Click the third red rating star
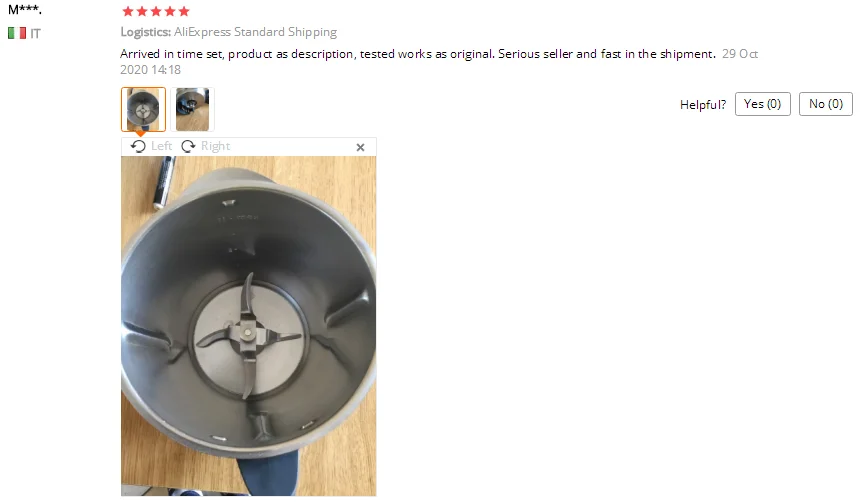Image resolution: width=861 pixels, height=503 pixels. 156,11
